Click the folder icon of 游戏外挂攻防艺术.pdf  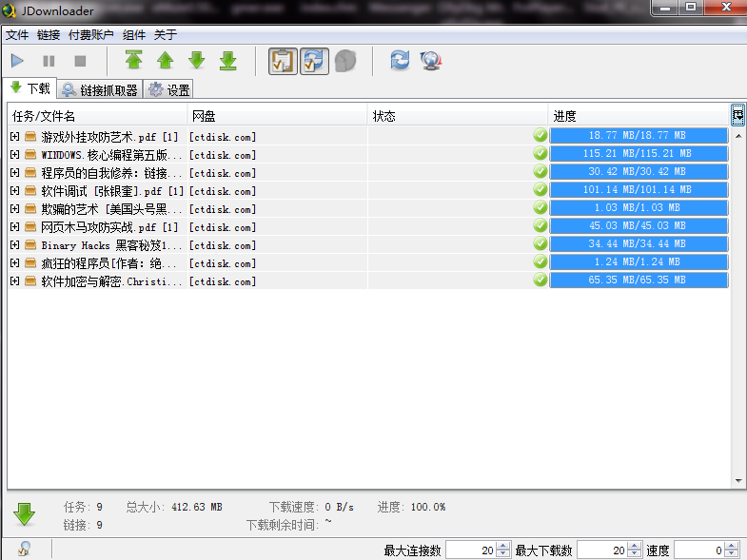(x=30, y=137)
